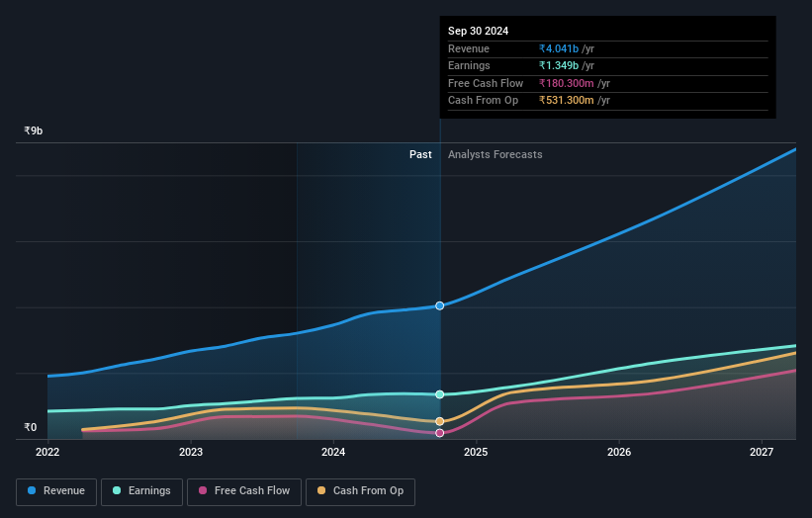Select the Earnings data point marker
This screenshot has height=518, width=812.
coord(440,394)
